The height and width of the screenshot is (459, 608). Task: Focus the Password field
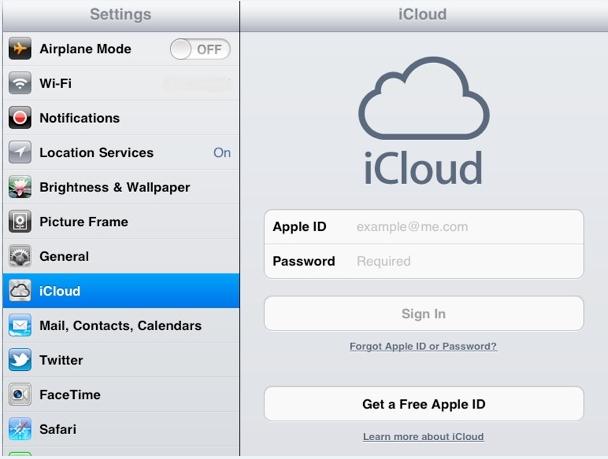pyautogui.click(x=424, y=261)
